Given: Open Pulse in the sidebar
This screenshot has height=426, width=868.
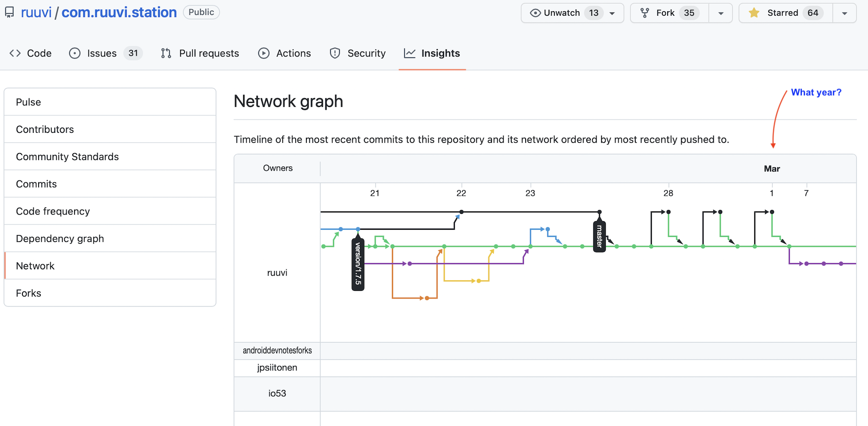Looking at the screenshot, I should tap(110, 102).
